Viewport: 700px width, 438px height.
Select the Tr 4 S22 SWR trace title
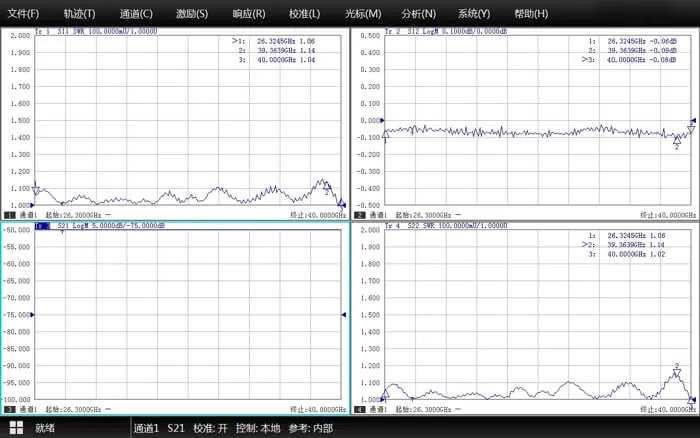pyautogui.click(x=446, y=226)
